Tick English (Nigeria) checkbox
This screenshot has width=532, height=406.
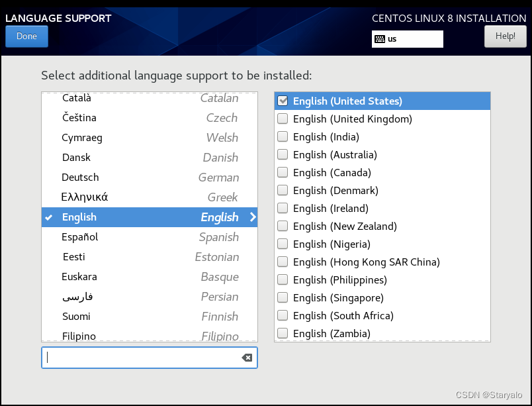coord(283,244)
